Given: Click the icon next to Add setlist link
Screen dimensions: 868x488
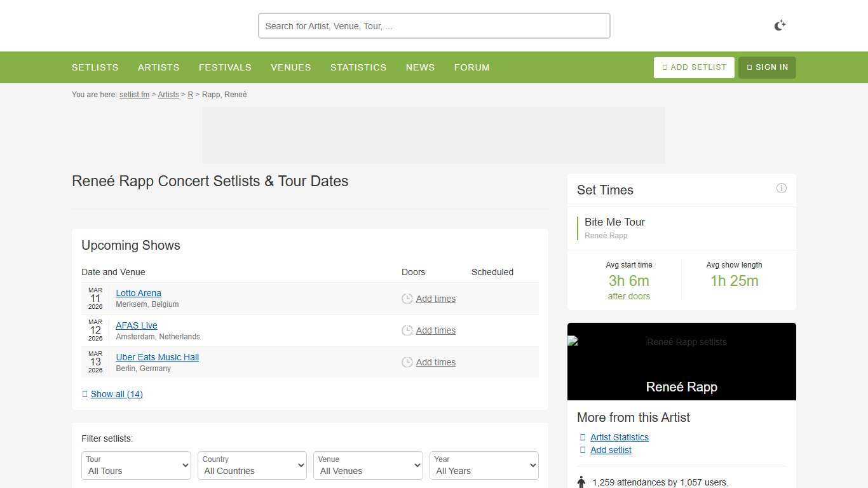Looking at the screenshot, I should point(583,450).
